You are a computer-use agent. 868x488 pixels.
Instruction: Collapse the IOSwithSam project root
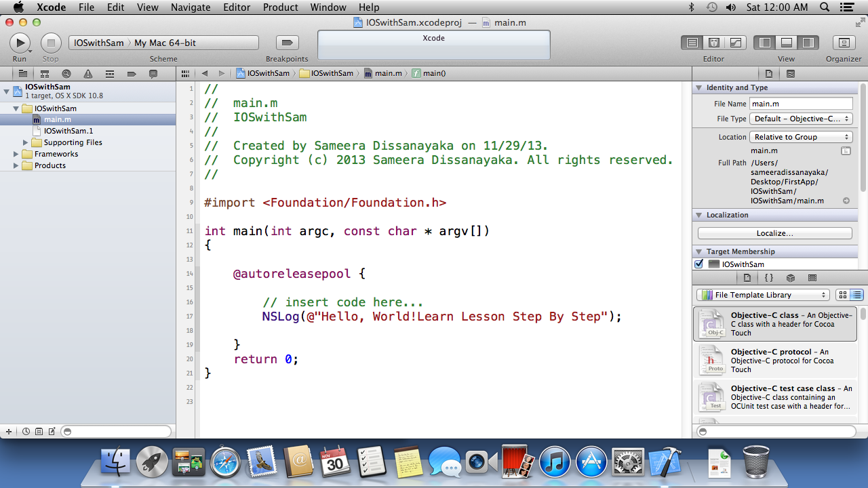[x=7, y=91]
